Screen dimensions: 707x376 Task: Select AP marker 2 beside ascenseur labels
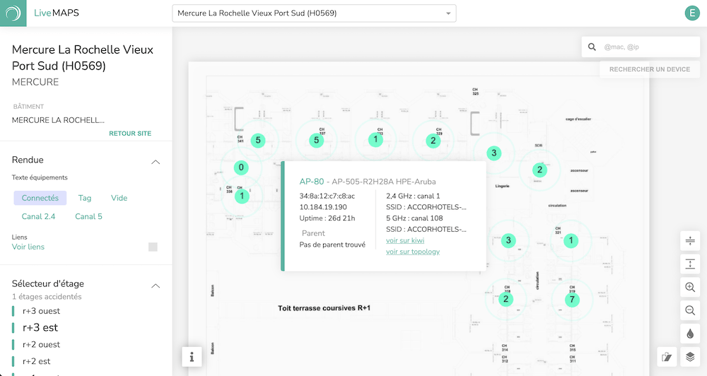tap(540, 170)
